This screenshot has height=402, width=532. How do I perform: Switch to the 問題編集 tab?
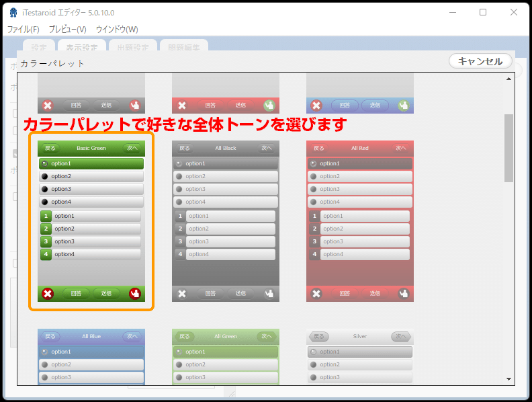pos(184,45)
